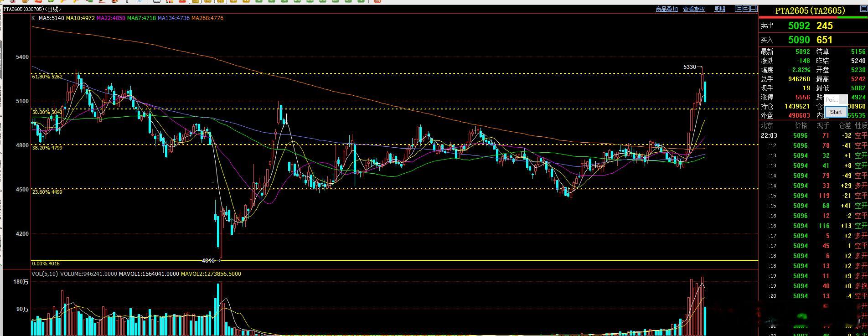
Task: Select the chart title PTA2605(030705)<日线>
Action: pos(32,9)
